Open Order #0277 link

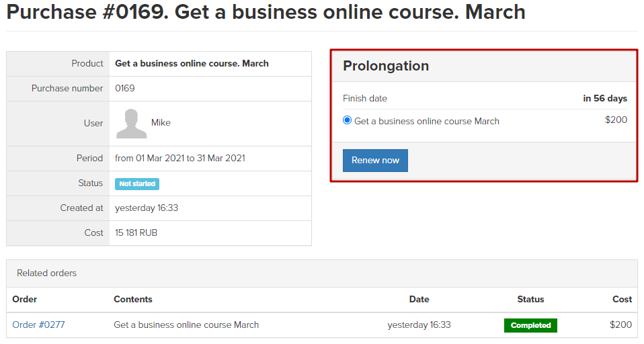(38, 325)
